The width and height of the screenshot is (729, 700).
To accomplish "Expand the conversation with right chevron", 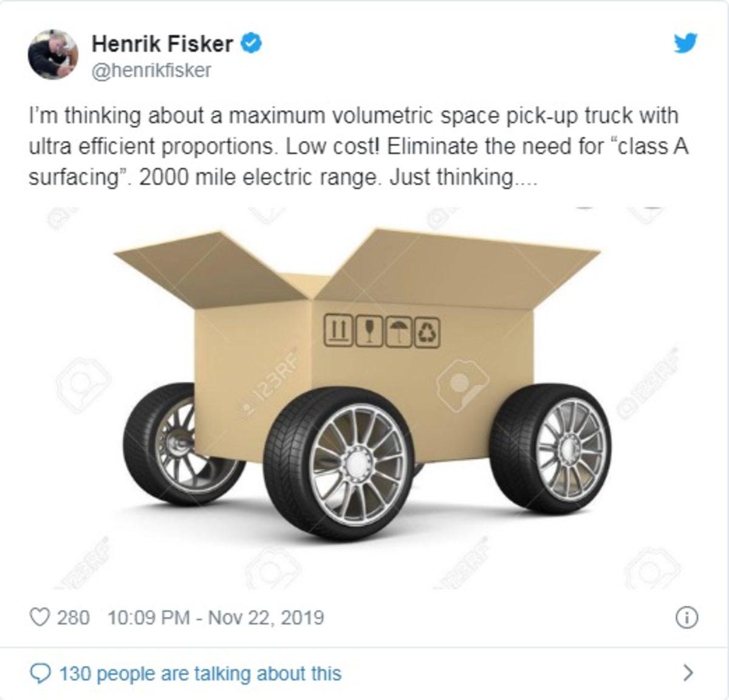I will tap(688, 673).
